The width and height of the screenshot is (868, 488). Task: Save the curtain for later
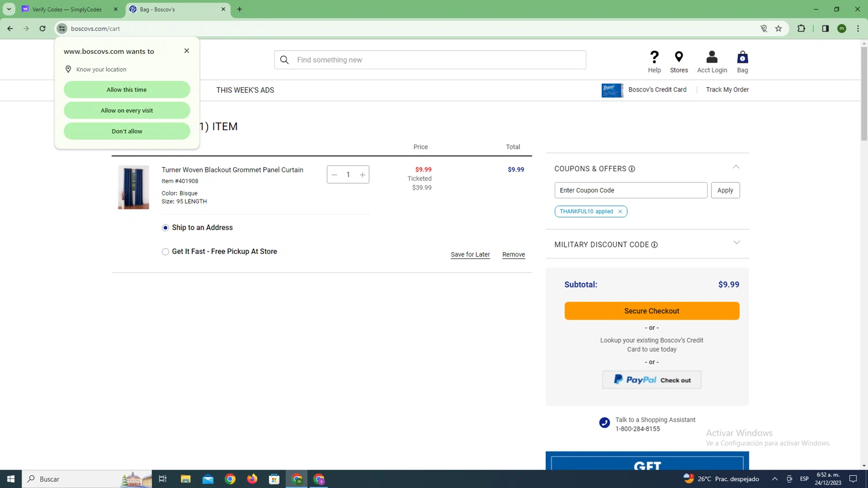(x=470, y=254)
